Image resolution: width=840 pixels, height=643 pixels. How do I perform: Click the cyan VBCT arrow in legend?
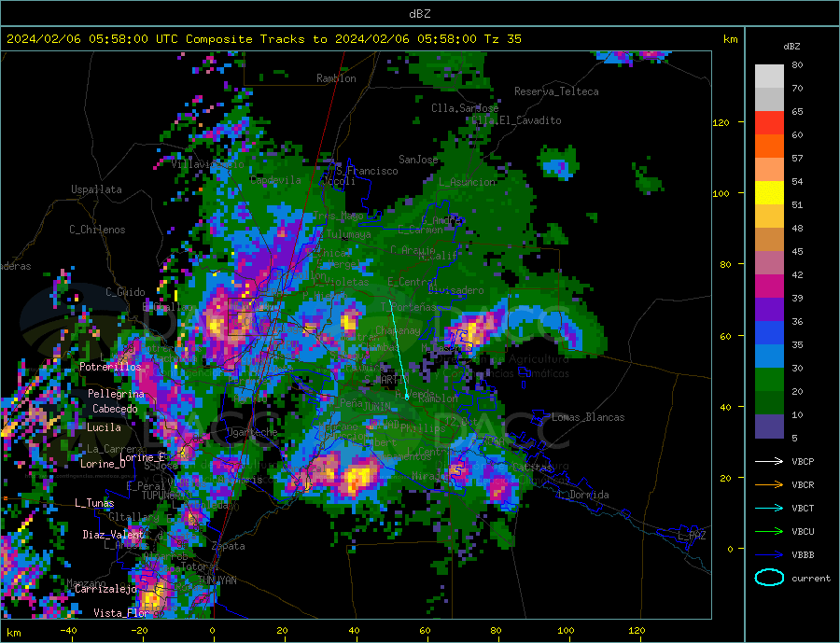[769, 508]
